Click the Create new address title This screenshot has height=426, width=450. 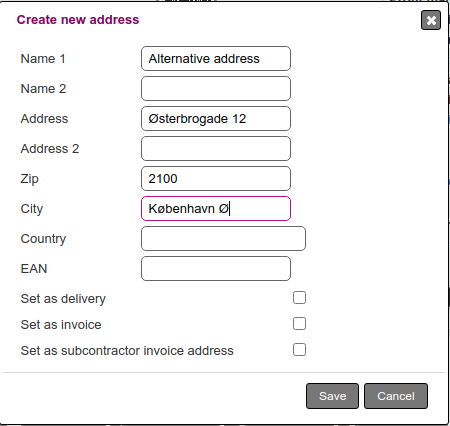pyautogui.click(x=78, y=20)
